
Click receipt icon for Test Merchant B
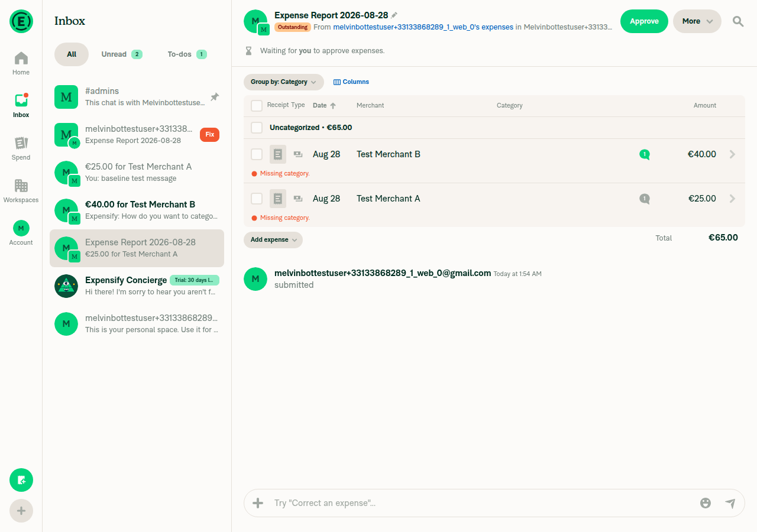point(278,154)
